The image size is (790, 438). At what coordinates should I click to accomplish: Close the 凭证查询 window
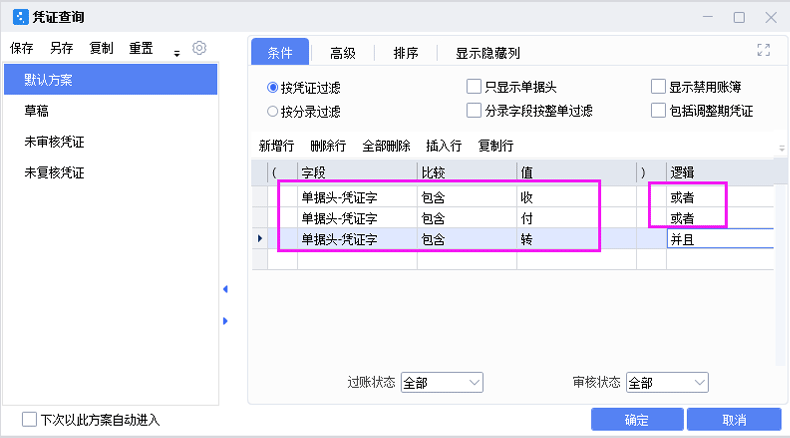(x=771, y=18)
